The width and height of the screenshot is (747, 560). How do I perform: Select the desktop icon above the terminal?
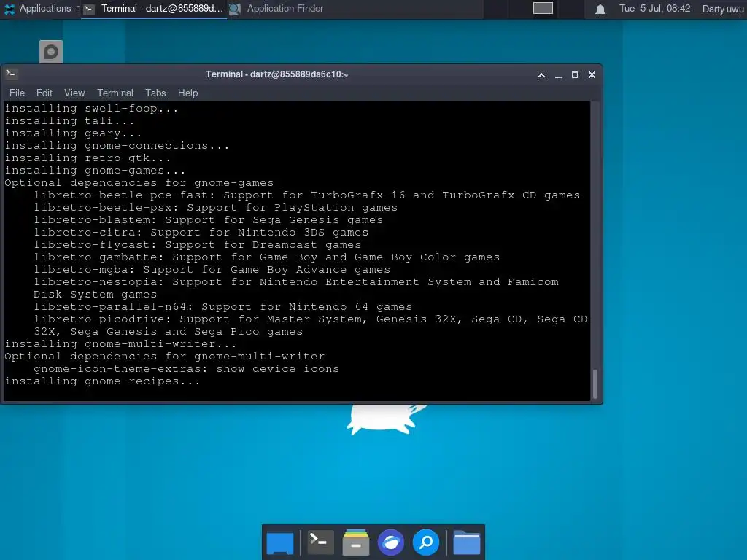(x=51, y=52)
